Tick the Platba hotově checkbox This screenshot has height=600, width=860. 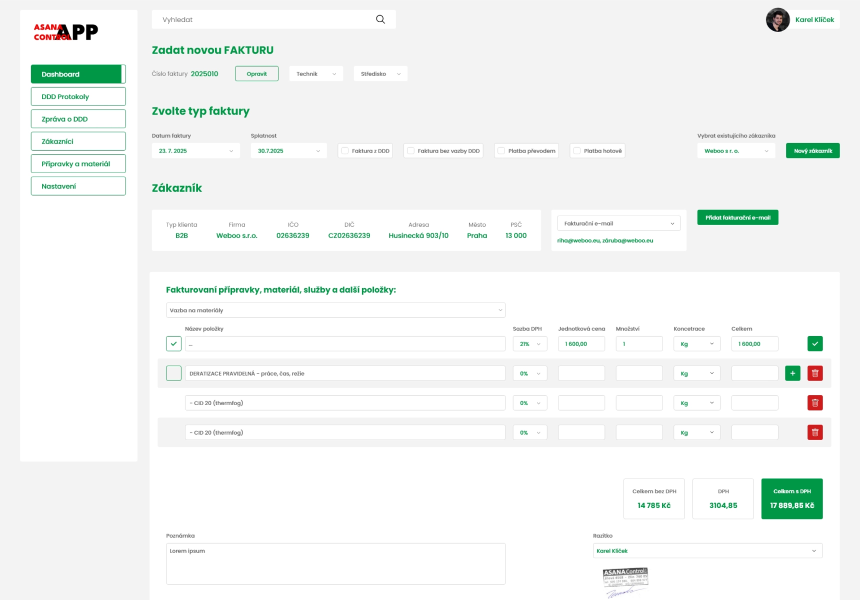click(577, 151)
